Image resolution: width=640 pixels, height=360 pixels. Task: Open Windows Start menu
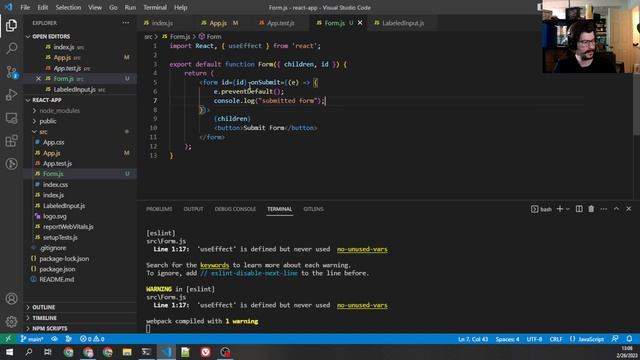click(9, 352)
